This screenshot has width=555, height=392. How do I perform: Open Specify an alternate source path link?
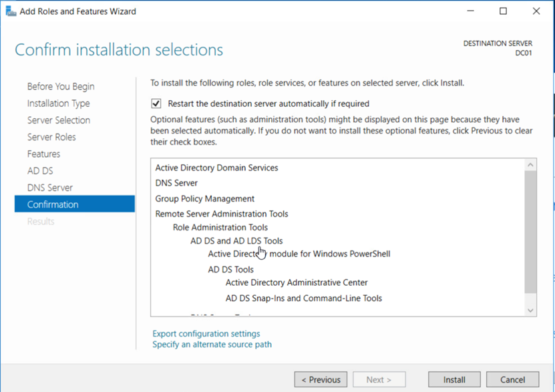212,344
